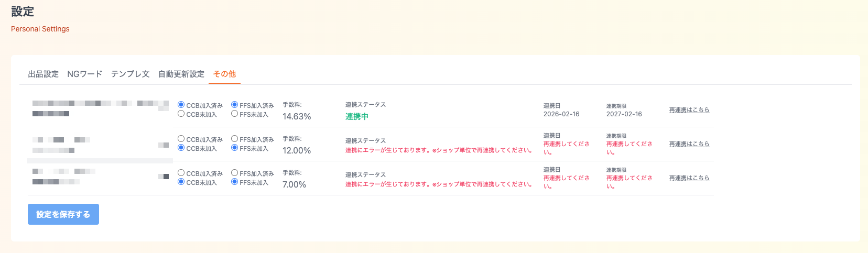Click the 設定 page heading
Screen dimensions: 868x253
(x=23, y=12)
